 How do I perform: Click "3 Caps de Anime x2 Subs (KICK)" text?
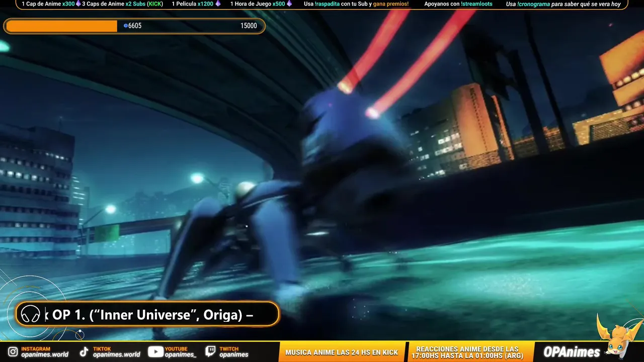pos(123,4)
